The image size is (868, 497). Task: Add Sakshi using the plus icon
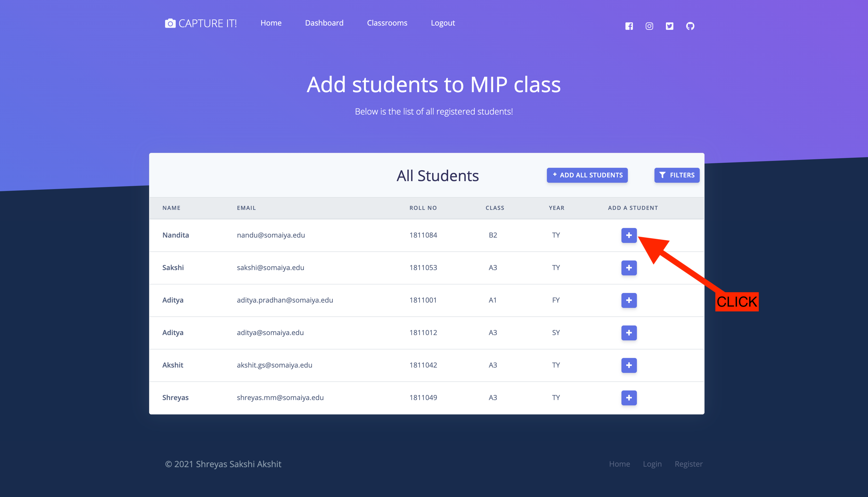click(628, 268)
